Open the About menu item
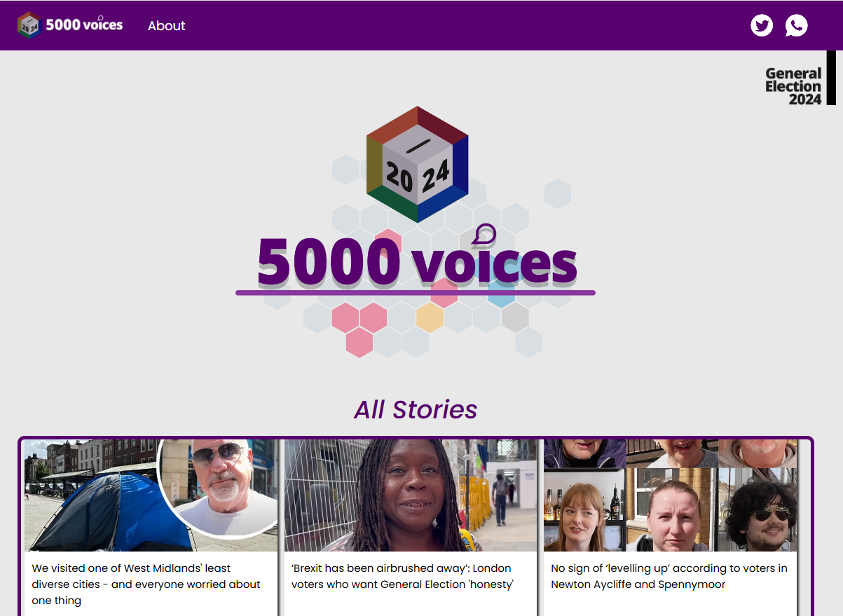 point(167,25)
